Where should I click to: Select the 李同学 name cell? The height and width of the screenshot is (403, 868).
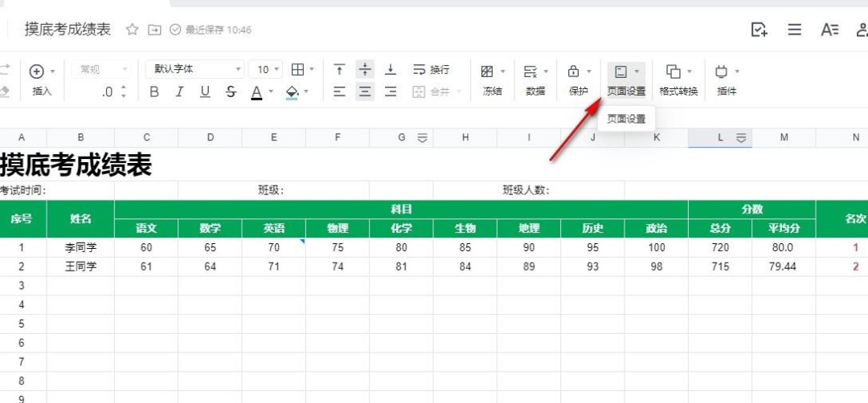[x=81, y=247]
